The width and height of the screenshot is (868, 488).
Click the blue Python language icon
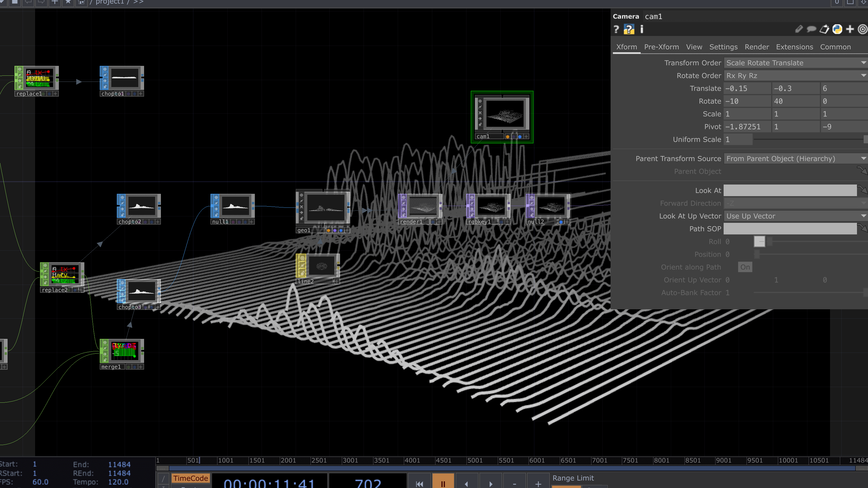[x=837, y=30]
